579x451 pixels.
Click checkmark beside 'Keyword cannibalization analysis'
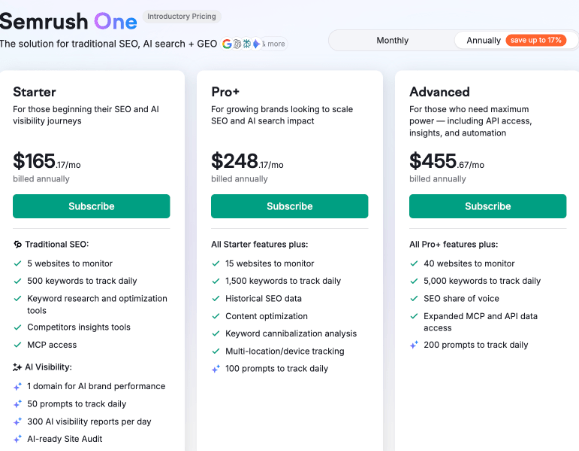216,334
